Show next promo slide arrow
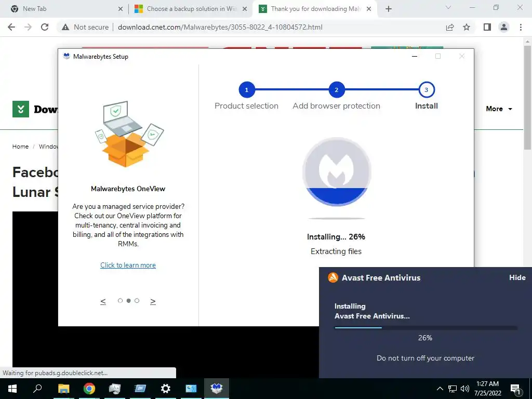This screenshot has width=532, height=399. click(x=153, y=301)
